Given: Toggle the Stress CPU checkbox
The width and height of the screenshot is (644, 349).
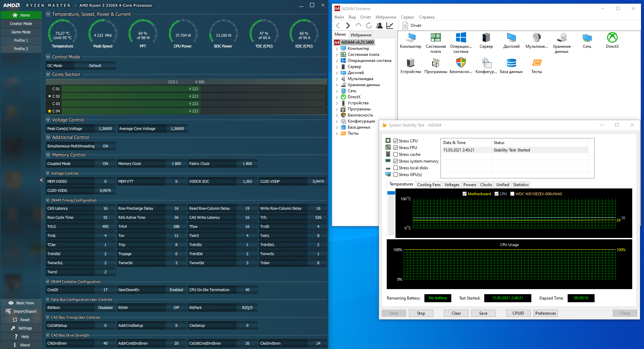Looking at the screenshot, I should [396, 141].
